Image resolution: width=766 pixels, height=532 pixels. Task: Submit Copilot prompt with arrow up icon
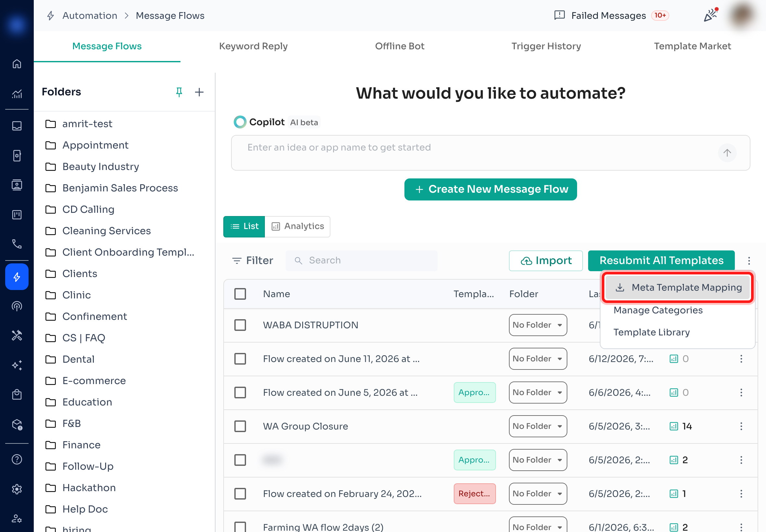click(x=727, y=153)
